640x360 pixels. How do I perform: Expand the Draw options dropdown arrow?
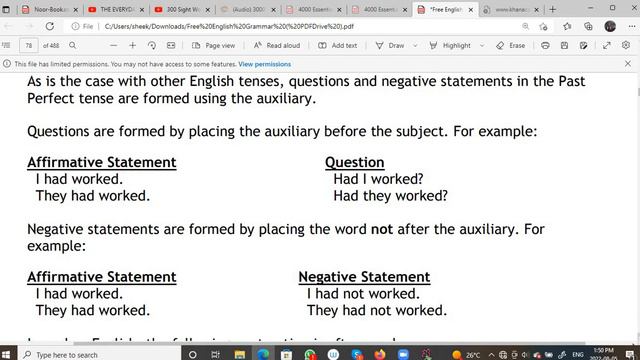(415, 45)
